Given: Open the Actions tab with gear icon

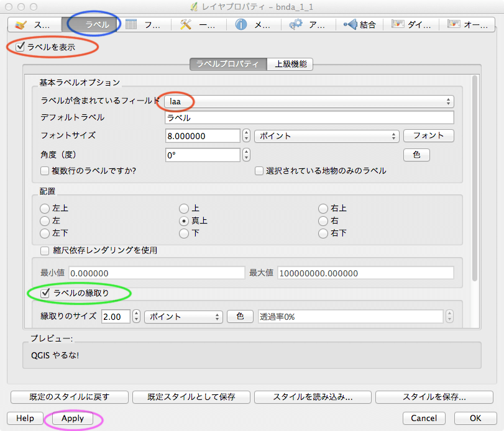Looking at the screenshot, I should click(308, 25).
